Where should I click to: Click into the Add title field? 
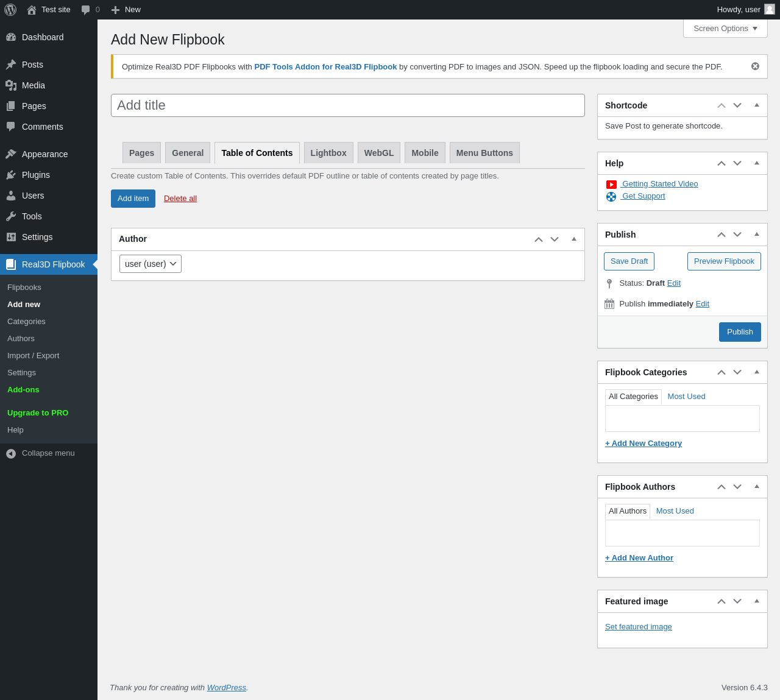click(x=348, y=105)
